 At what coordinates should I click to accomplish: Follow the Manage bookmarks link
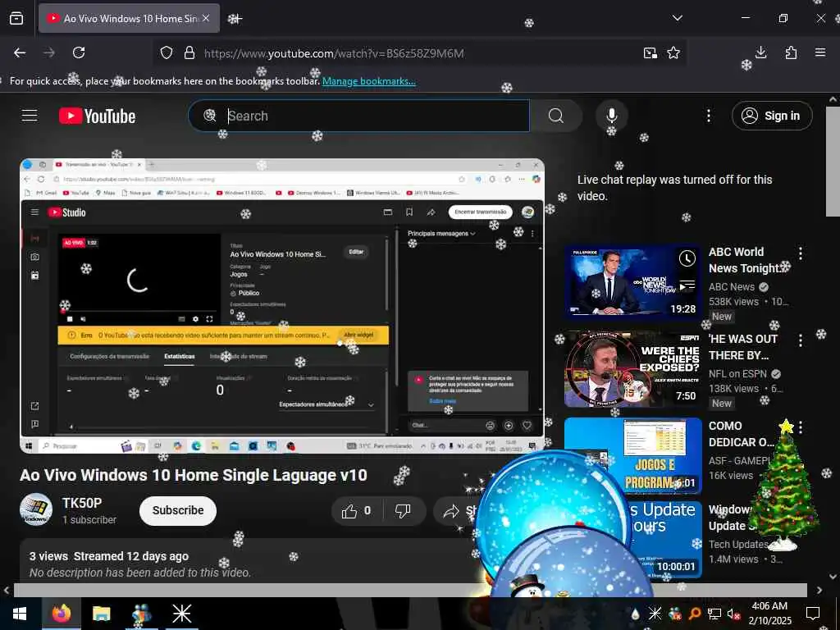[x=368, y=81]
